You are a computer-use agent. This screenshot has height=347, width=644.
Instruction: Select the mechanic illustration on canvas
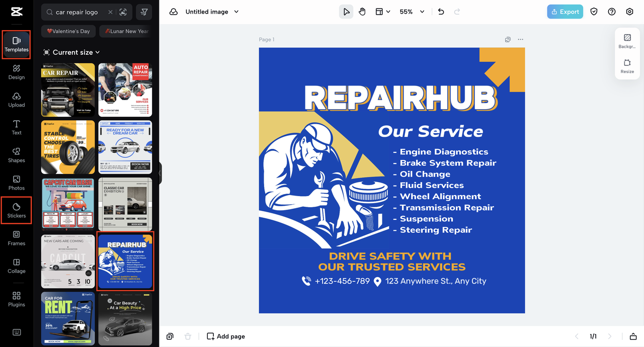(x=325, y=185)
